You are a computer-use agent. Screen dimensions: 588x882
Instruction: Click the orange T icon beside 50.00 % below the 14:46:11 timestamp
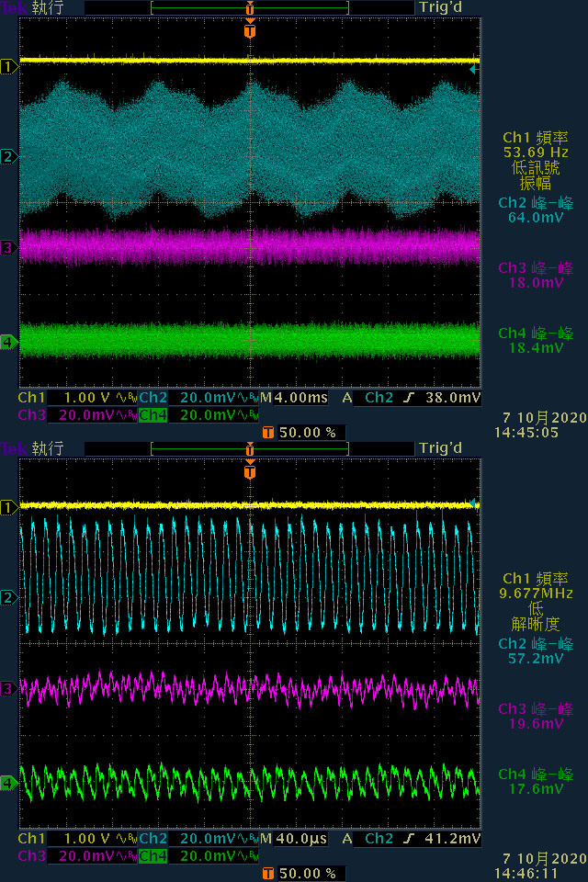(268, 874)
